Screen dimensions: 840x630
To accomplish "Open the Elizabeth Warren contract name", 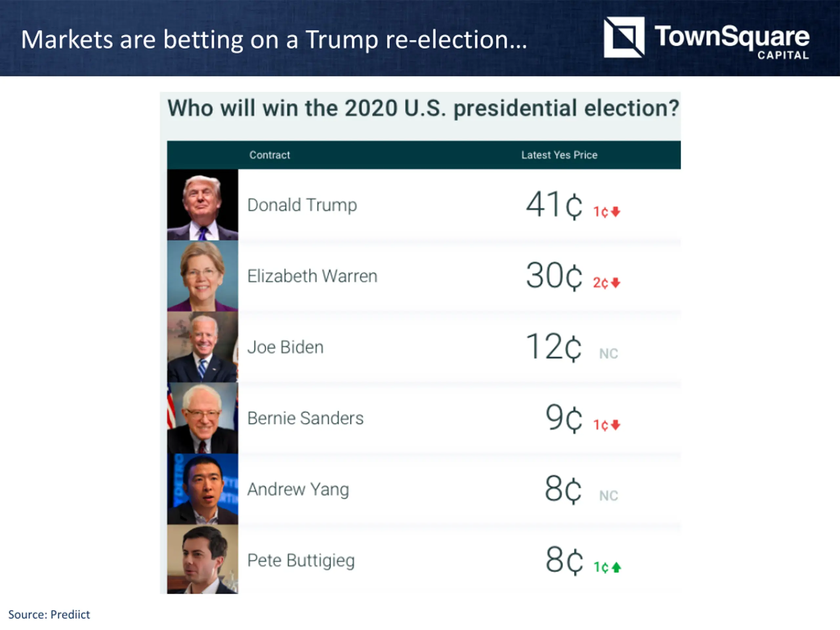I will coord(312,276).
